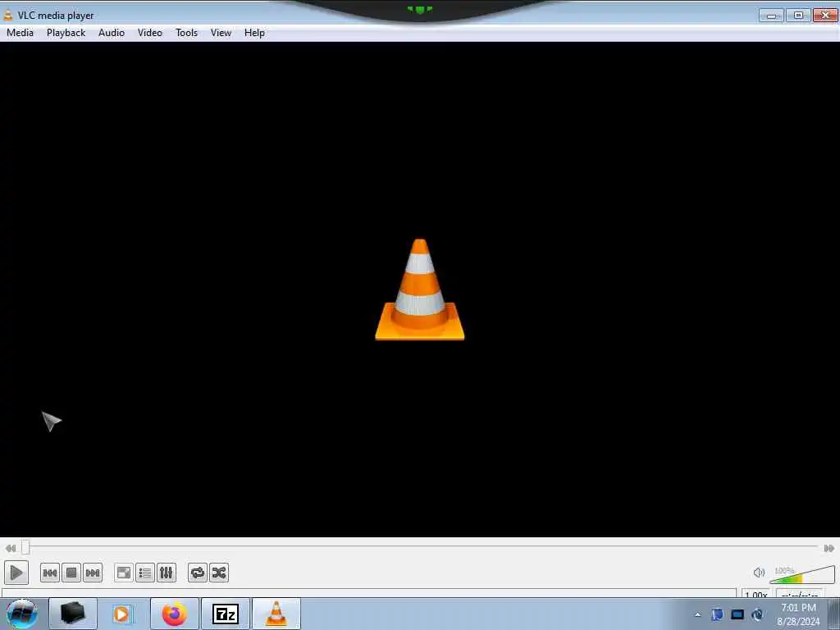Click the 1.00x playback speed label

(756, 594)
